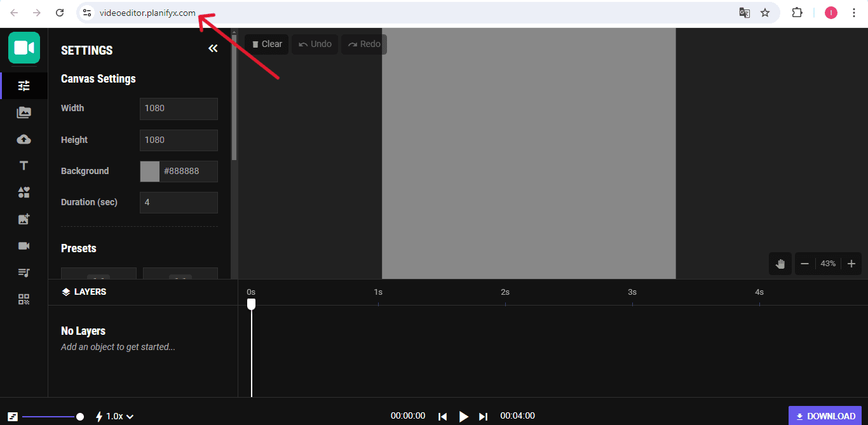Select the Text tool in sidebar

click(x=24, y=166)
